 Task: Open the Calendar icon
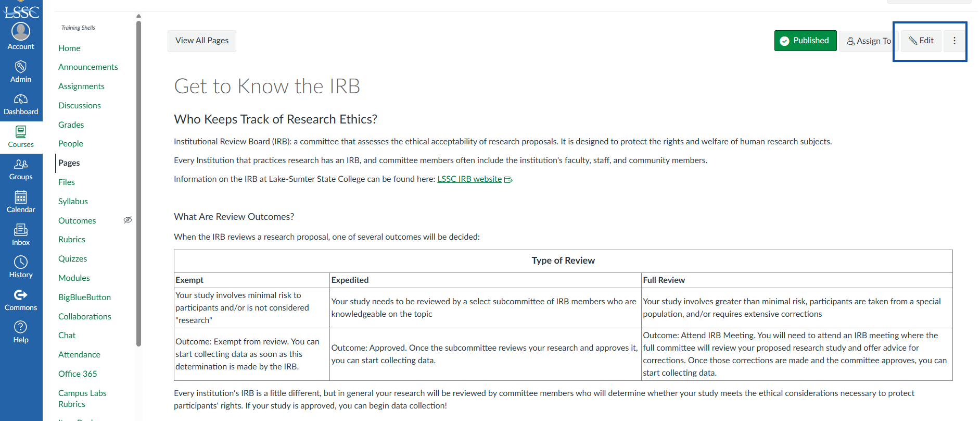pos(21,197)
